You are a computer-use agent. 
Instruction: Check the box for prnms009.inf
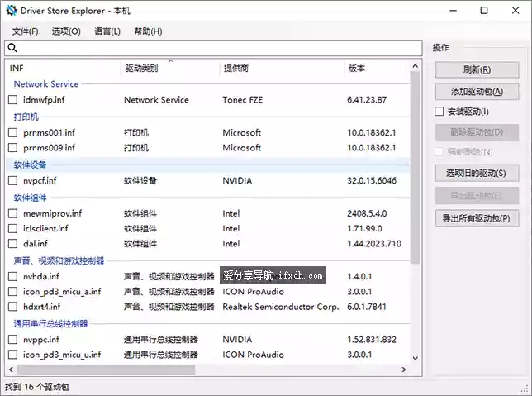[12, 148]
